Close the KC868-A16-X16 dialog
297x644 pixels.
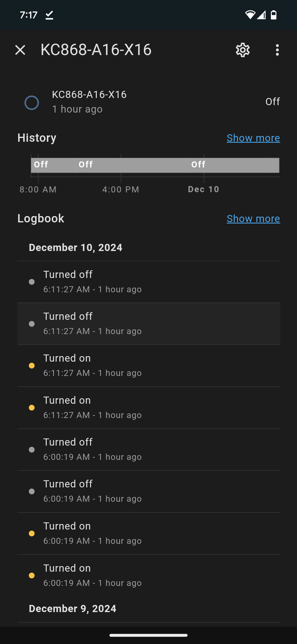[x=20, y=50]
